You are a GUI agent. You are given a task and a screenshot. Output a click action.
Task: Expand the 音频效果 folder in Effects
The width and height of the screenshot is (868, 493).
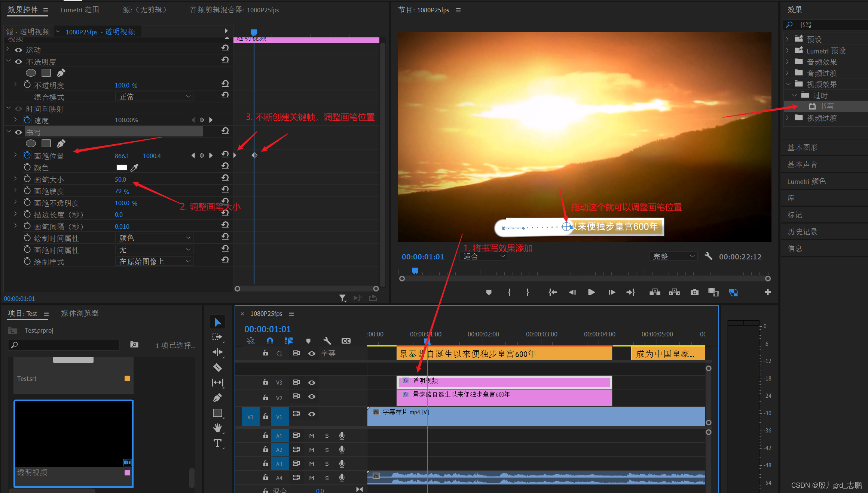tap(787, 62)
